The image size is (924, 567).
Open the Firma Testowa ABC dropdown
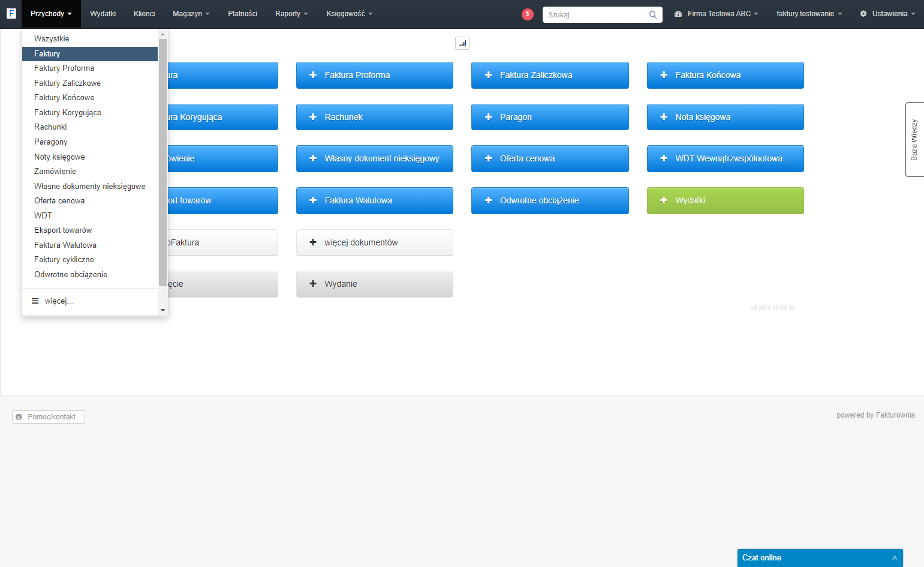click(x=717, y=14)
